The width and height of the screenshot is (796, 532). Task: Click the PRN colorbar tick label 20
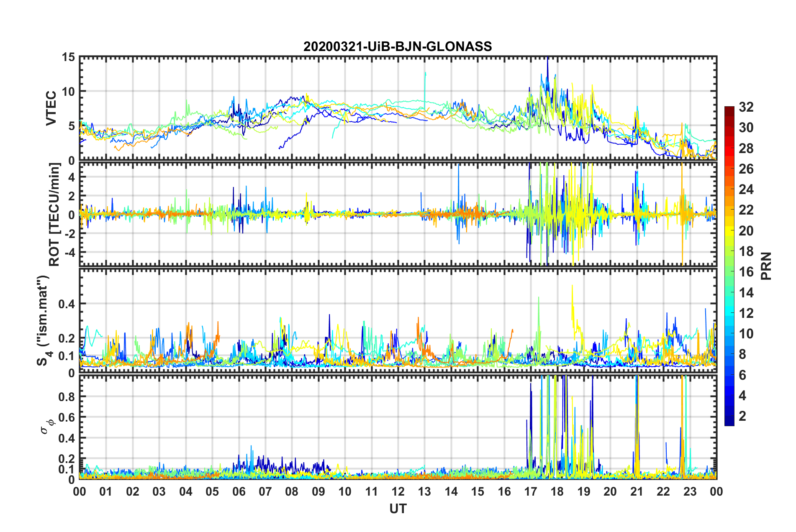746,231
